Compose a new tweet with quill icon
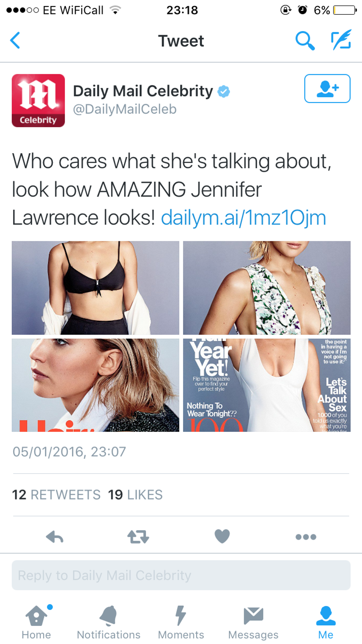Viewport: 362px width, 644px height. [x=341, y=40]
